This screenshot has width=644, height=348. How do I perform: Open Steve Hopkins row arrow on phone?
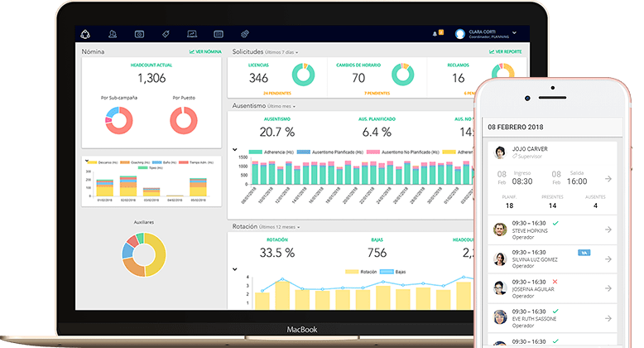coord(608,230)
